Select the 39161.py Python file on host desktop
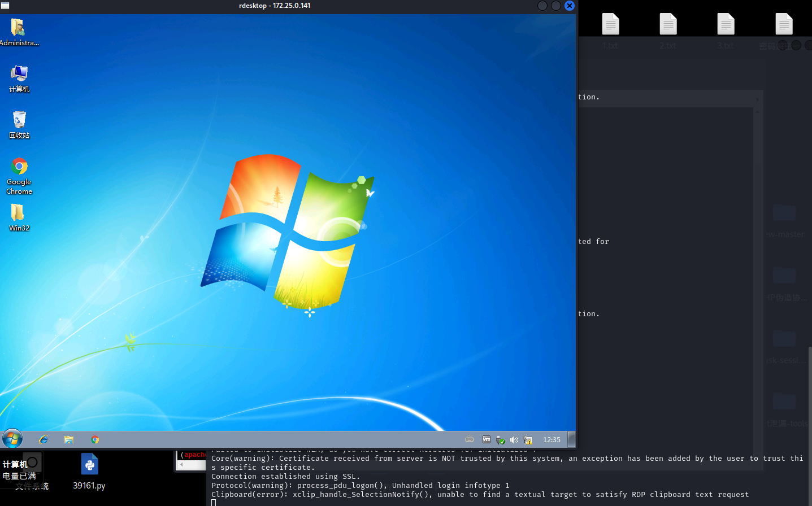 tap(89, 472)
